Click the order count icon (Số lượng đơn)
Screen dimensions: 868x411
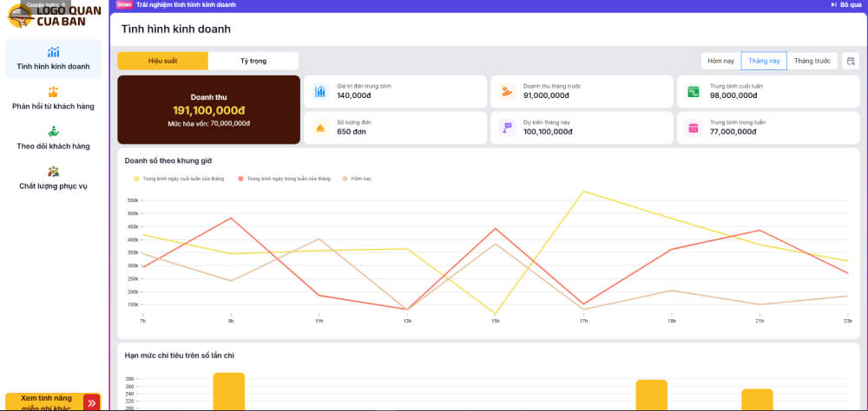coord(320,127)
